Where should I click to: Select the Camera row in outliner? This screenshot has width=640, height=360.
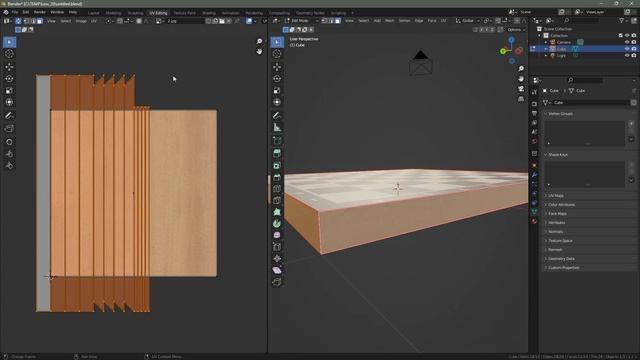584,42
